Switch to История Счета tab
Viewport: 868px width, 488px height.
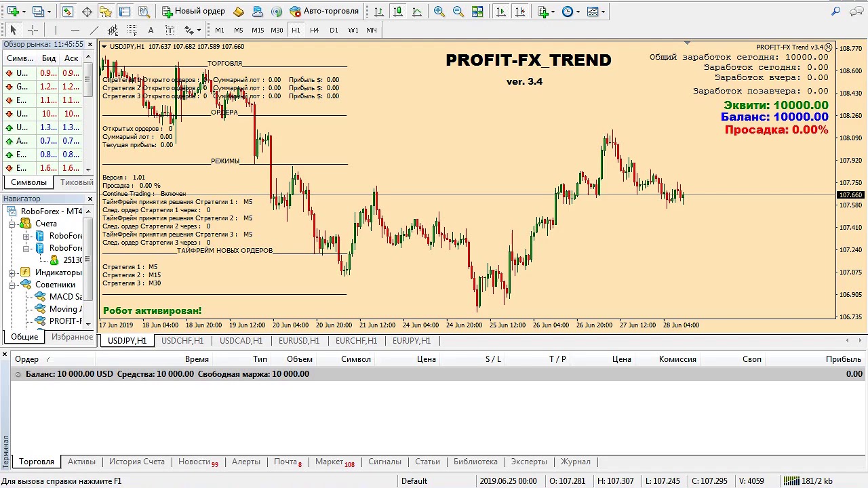137,462
